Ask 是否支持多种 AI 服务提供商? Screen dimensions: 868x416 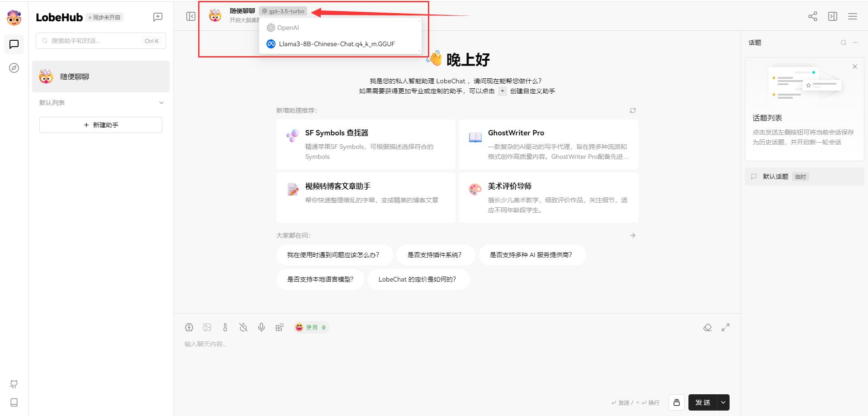(x=532, y=255)
